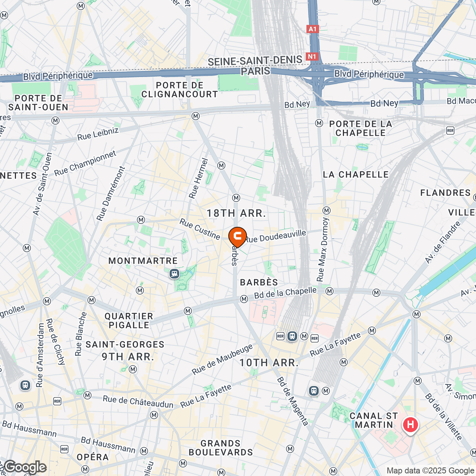Screen dimensions: 476x476
Task: Click the Barbès metro station on Bd de la Chapelle
Action: tap(244, 299)
